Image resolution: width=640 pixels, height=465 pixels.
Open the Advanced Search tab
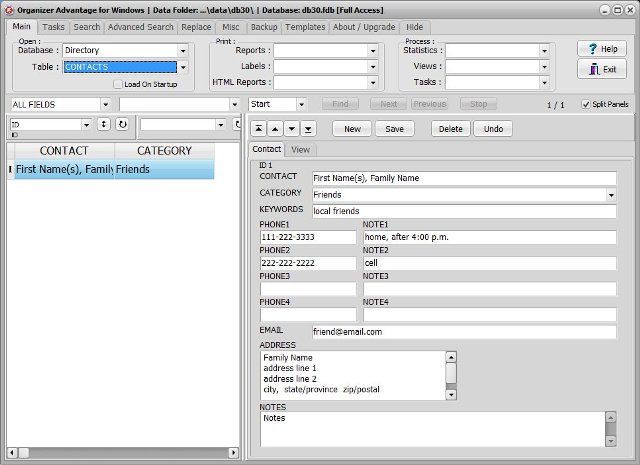140,27
